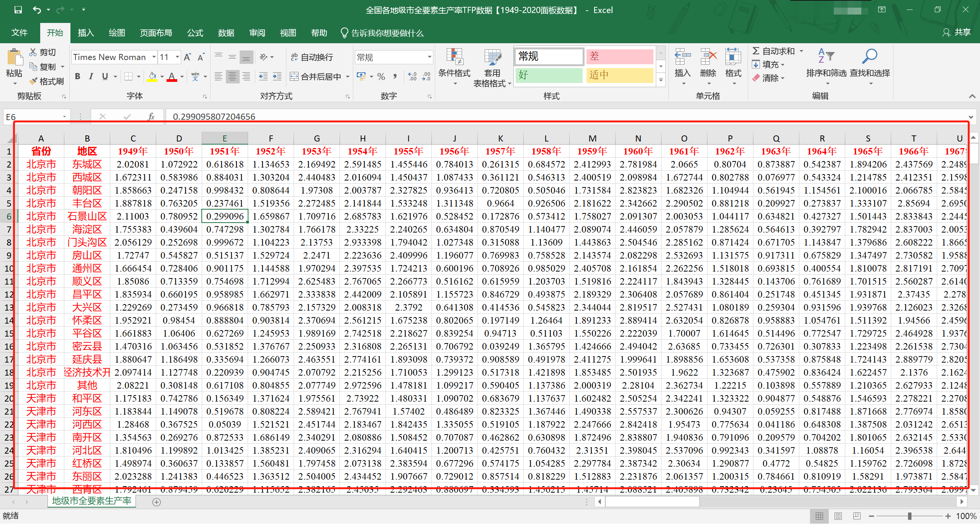Select the 'Good' (好) green cell style
The width and height of the screenshot is (980, 524).
click(x=548, y=75)
